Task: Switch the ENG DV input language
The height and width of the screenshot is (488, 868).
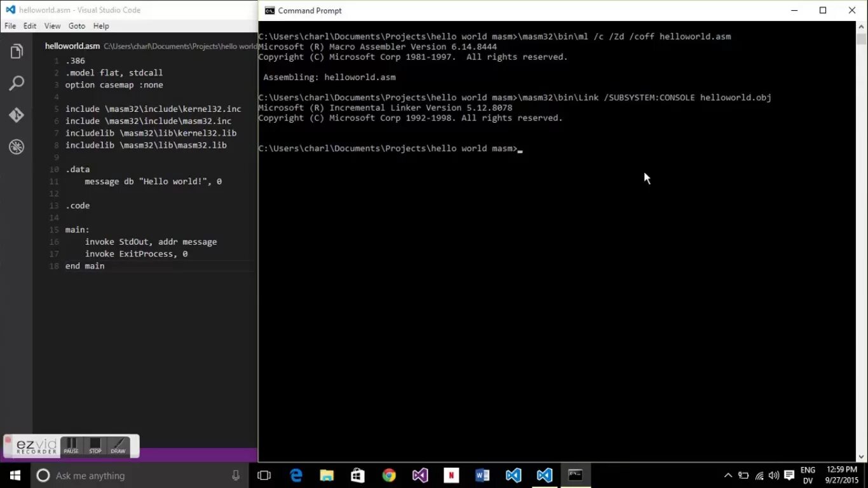Action: [808, 475]
